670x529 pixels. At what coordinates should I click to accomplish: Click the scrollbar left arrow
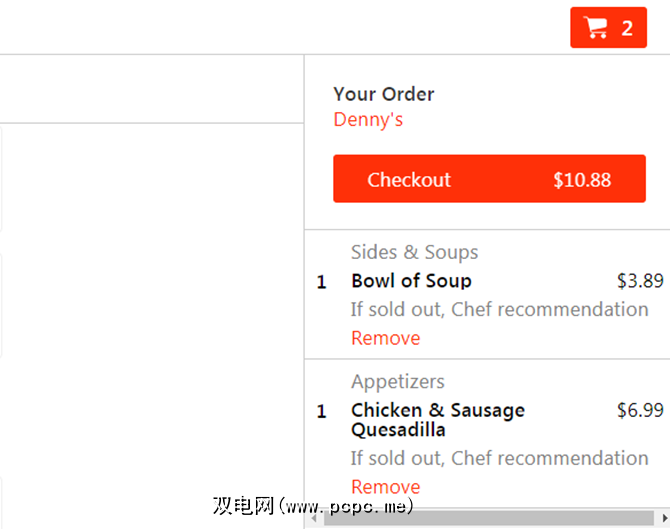click(x=314, y=519)
